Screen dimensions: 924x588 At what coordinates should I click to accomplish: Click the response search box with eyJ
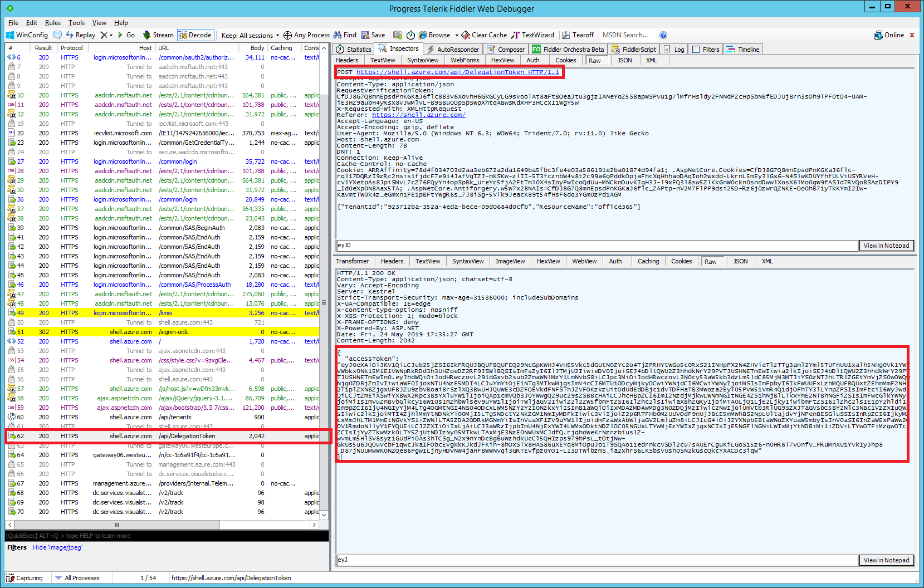click(x=597, y=560)
